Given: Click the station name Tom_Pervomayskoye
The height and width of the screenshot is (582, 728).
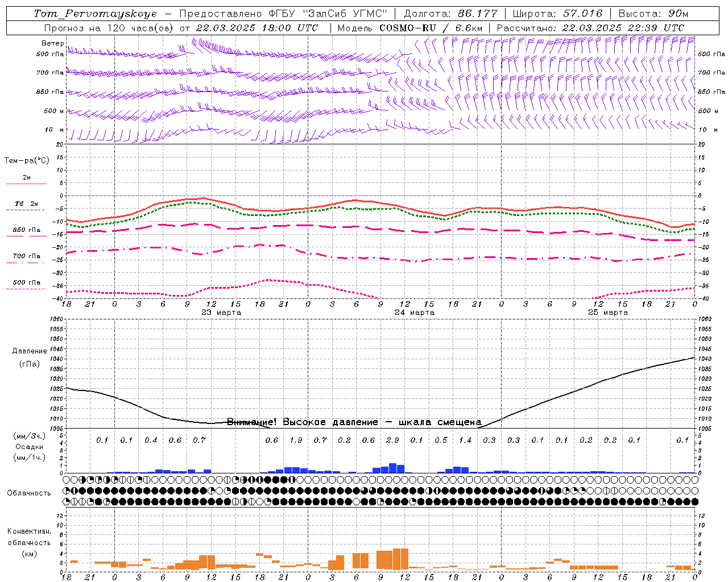Looking at the screenshot, I should (95, 14).
